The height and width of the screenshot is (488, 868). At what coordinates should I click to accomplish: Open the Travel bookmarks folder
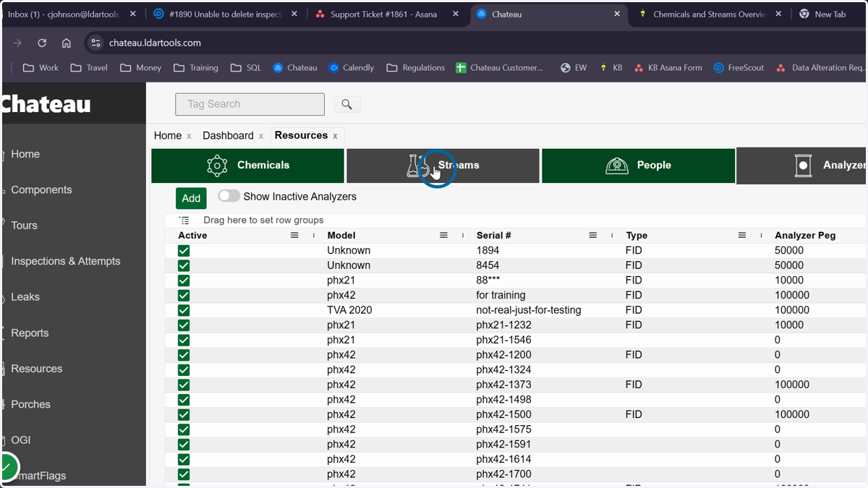point(89,67)
